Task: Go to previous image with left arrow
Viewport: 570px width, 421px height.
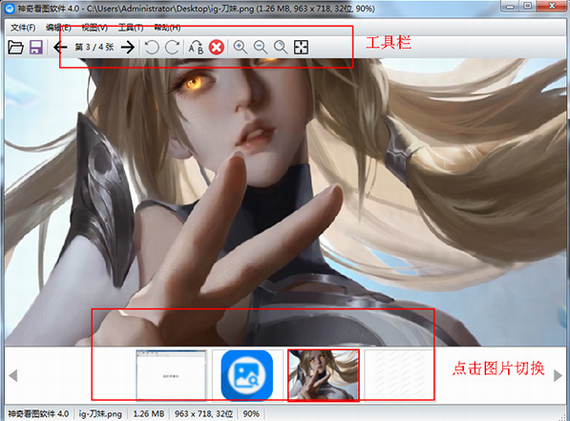Action: tap(60, 47)
